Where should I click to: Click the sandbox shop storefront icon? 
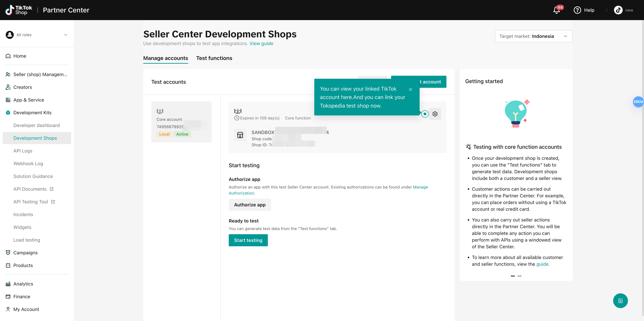tap(240, 135)
